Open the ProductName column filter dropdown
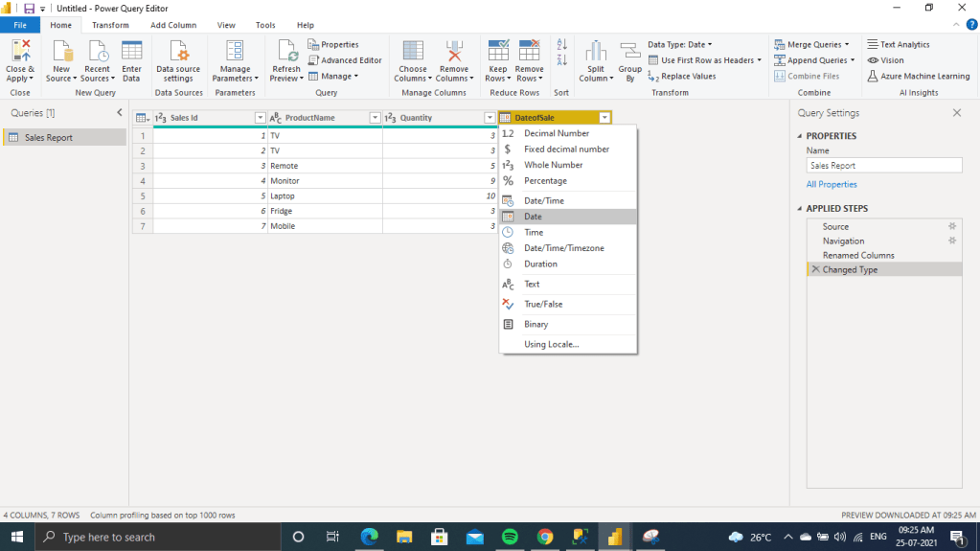 tap(375, 118)
